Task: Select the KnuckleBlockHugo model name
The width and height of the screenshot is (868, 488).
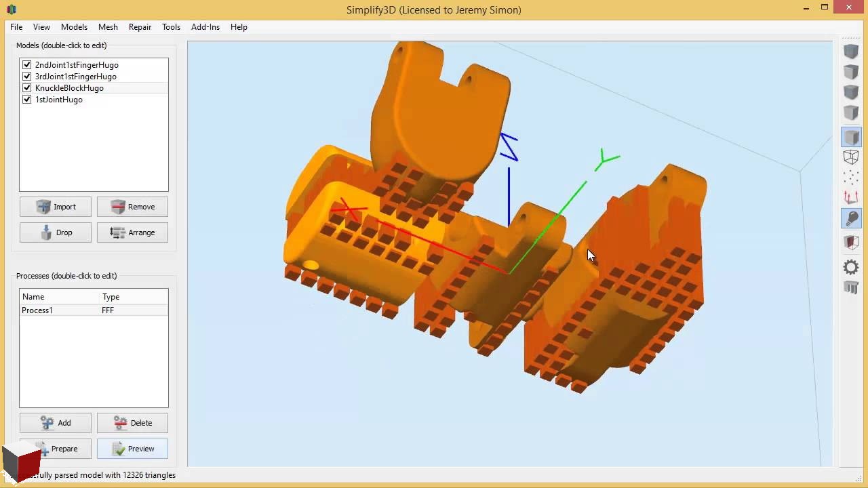Action: pyautogui.click(x=69, y=88)
